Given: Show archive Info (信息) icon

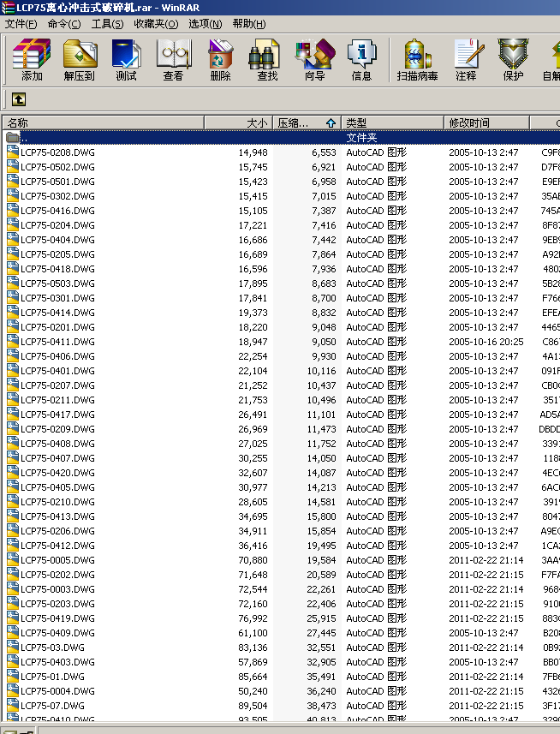Looking at the screenshot, I should (361, 60).
